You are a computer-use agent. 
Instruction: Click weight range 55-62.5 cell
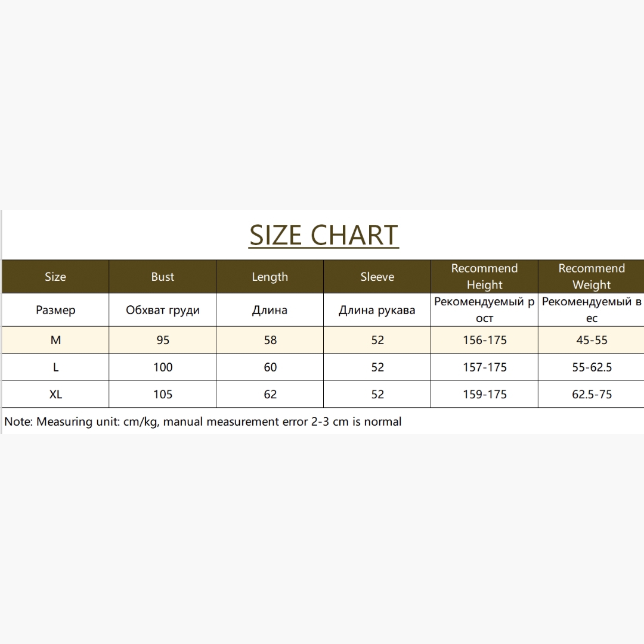tap(591, 367)
